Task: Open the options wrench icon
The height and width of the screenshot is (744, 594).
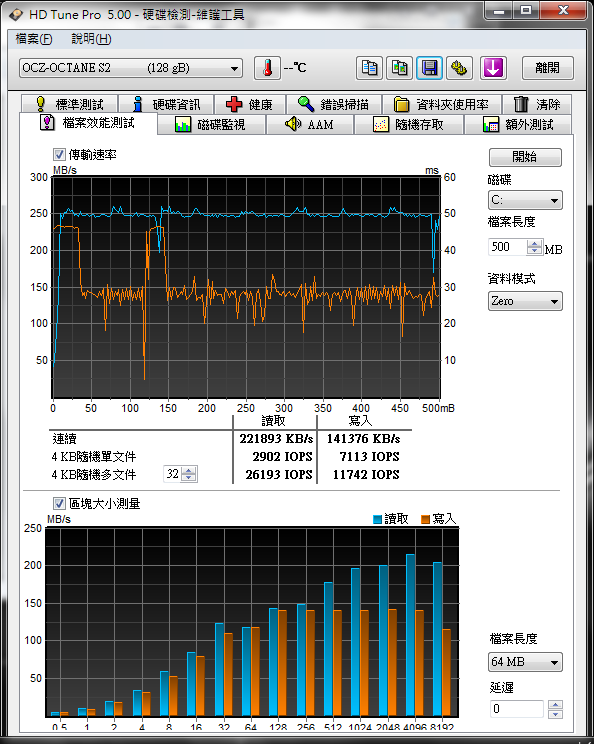Action: click(459, 68)
